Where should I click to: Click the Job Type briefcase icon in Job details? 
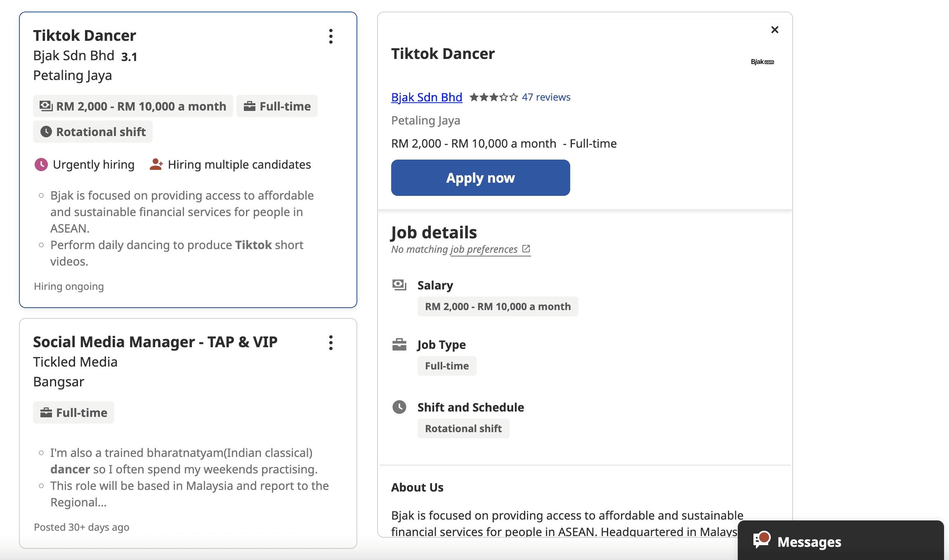[399, 344]
